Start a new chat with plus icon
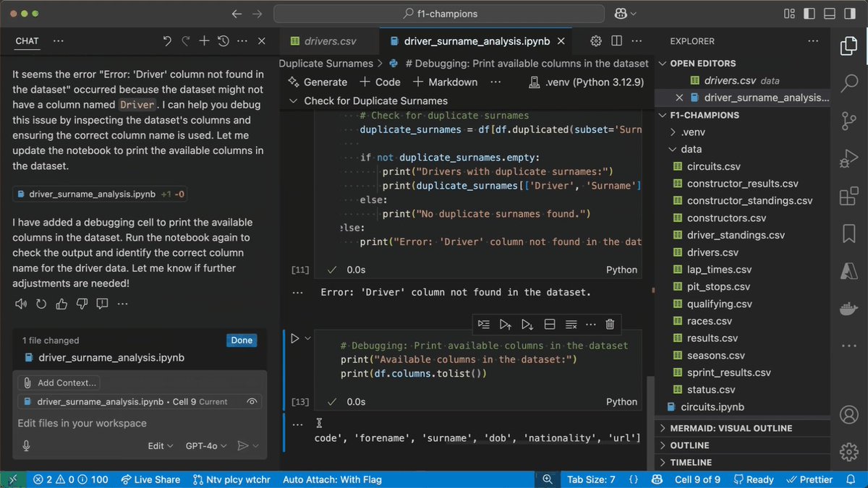 point(205,41)
